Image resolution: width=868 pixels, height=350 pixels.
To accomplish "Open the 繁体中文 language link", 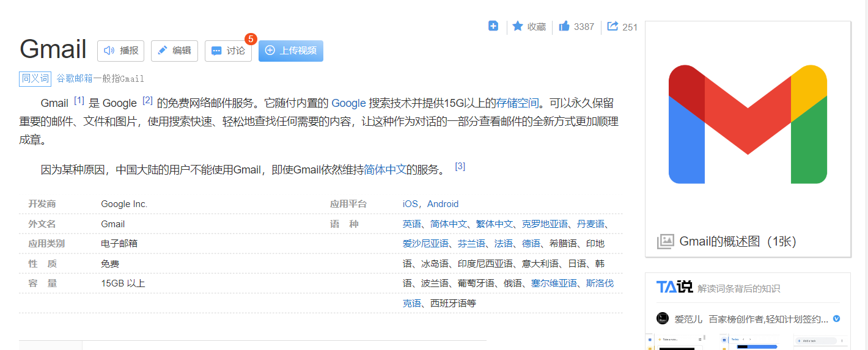I will (x=495, y=224).
